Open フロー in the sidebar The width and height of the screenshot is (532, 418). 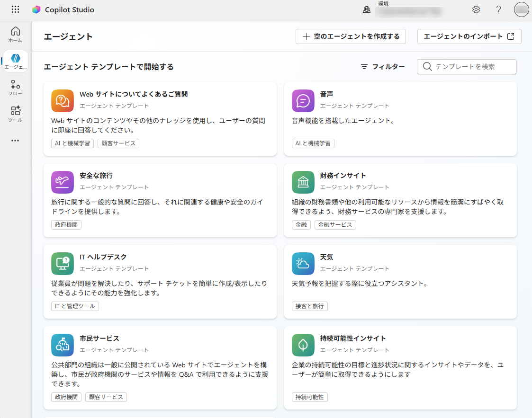tap(15, 88)
